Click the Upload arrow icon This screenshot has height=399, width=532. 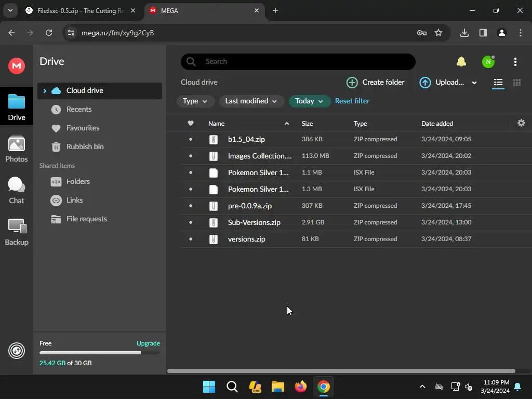[425, 83]
